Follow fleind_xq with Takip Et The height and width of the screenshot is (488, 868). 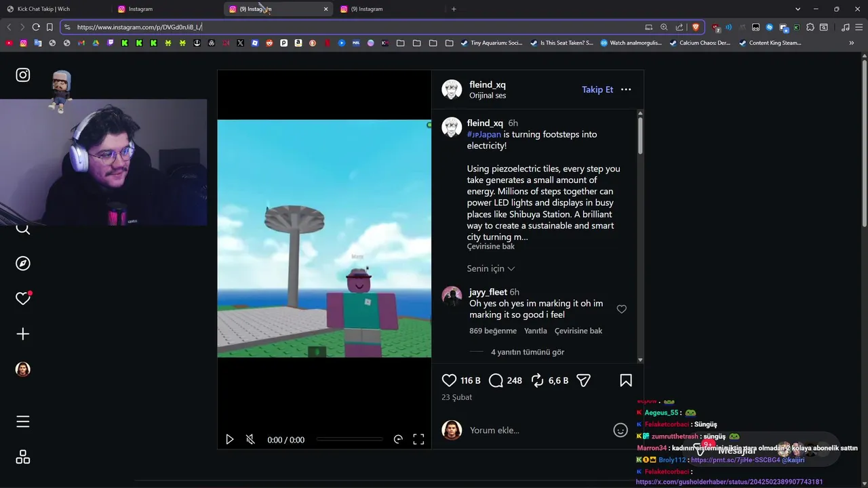click(597, 89)
